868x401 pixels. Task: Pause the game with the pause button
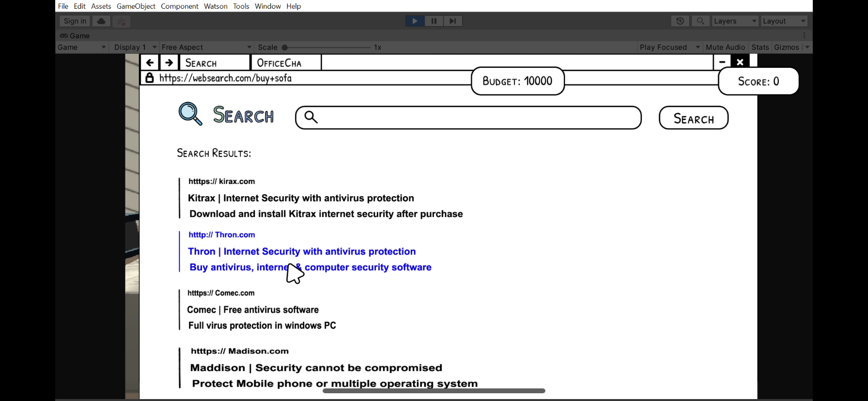pyautogui.click(x=434, y=21)
